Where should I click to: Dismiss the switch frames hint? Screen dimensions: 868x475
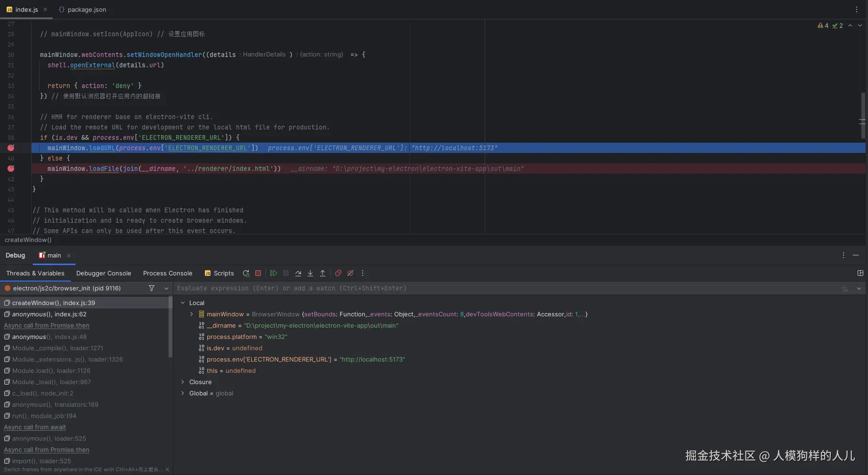coord(167,469)
